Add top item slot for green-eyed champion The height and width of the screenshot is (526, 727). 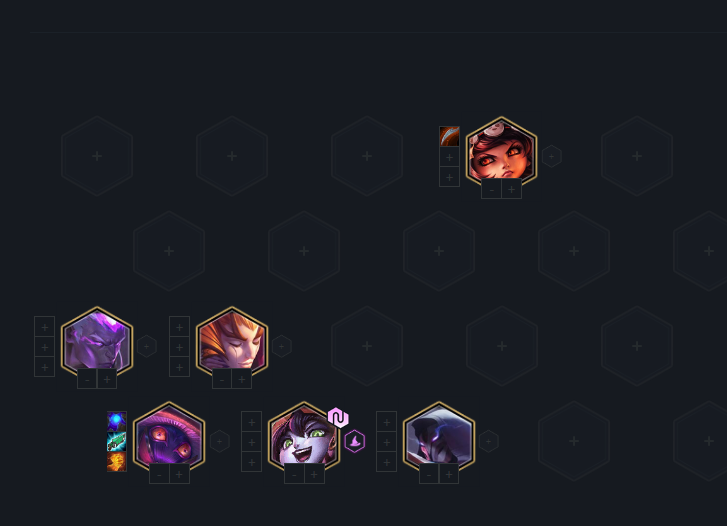(251, 422)
